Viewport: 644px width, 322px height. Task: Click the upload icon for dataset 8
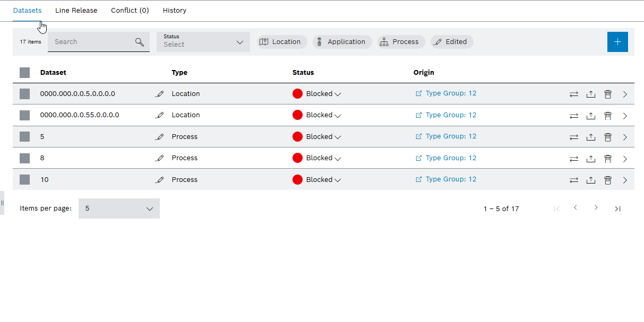click(590, 159)
